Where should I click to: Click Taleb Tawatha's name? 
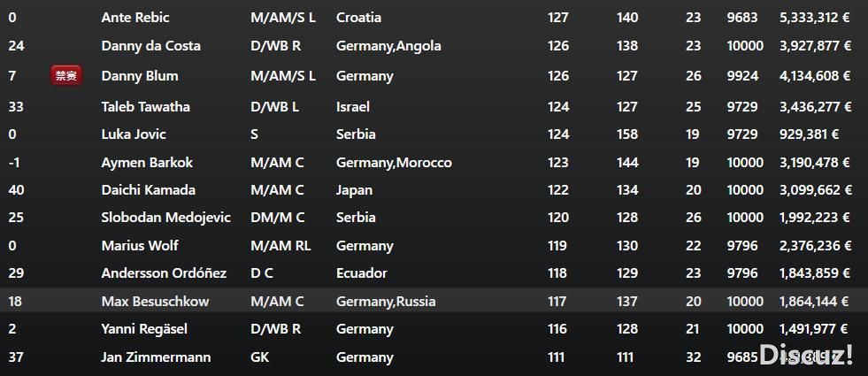(x=146, y=106)
